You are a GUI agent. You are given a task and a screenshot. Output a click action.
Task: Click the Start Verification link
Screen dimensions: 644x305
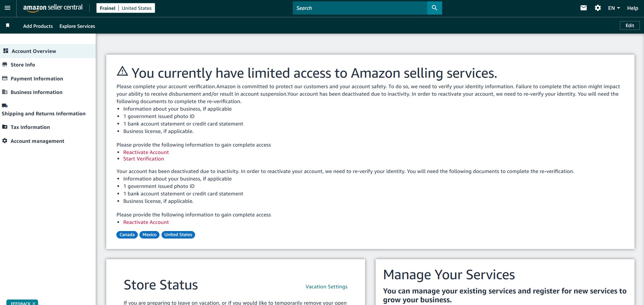pos(144,159)
